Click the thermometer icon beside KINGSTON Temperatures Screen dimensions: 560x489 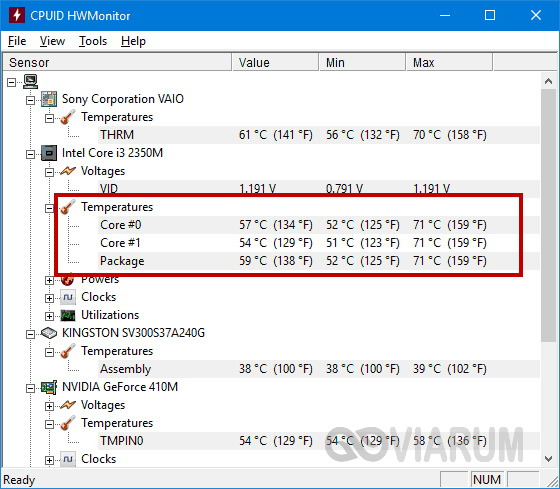click(x=68, y=351)
